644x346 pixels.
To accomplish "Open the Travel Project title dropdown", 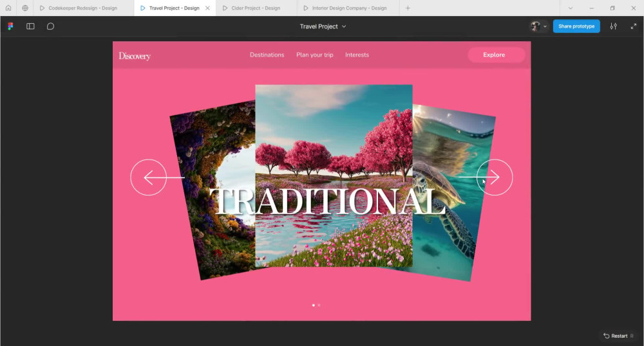I will (323, 26).
